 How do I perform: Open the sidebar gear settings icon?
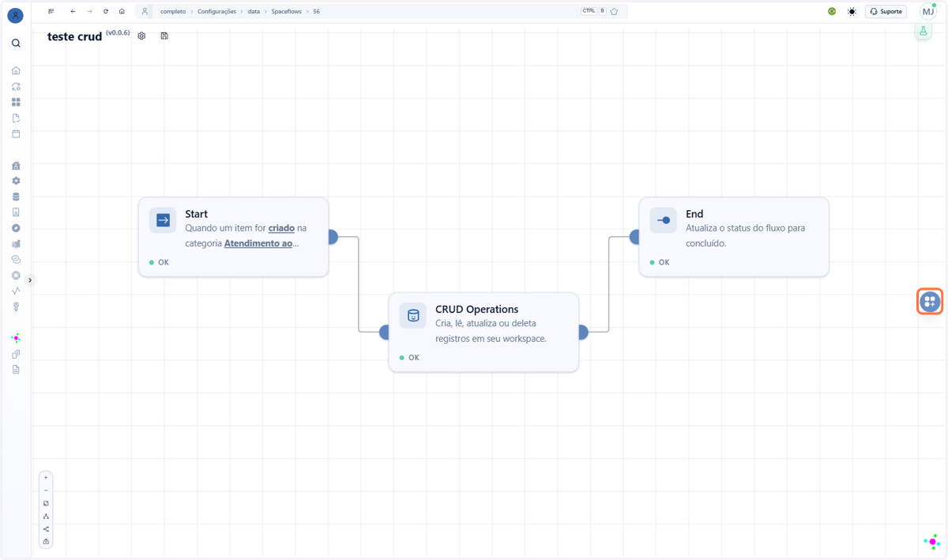[x=16, y=181]
